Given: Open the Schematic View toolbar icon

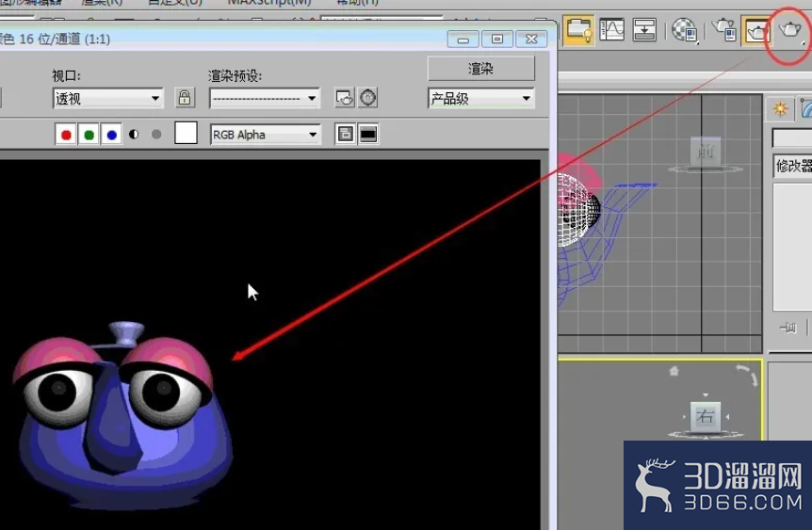Looking at the screenshot, I should tap(644, 29).
